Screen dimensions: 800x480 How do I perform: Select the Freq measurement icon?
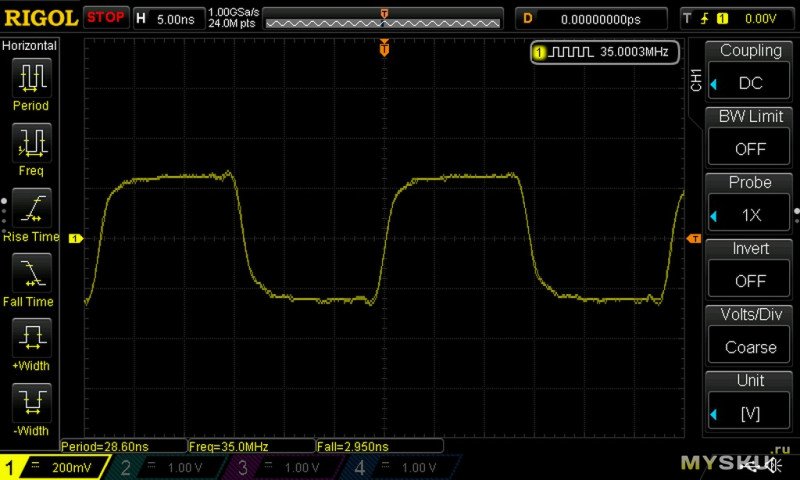(x=31, y=144)
